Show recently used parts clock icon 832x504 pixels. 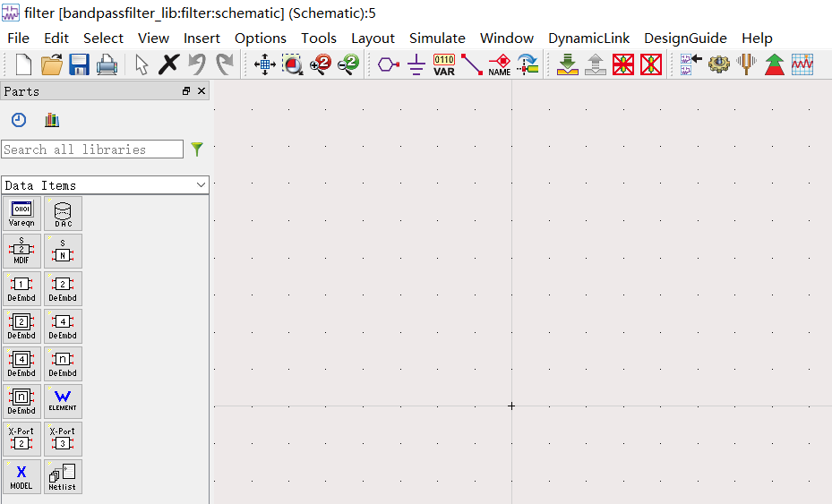19,120
